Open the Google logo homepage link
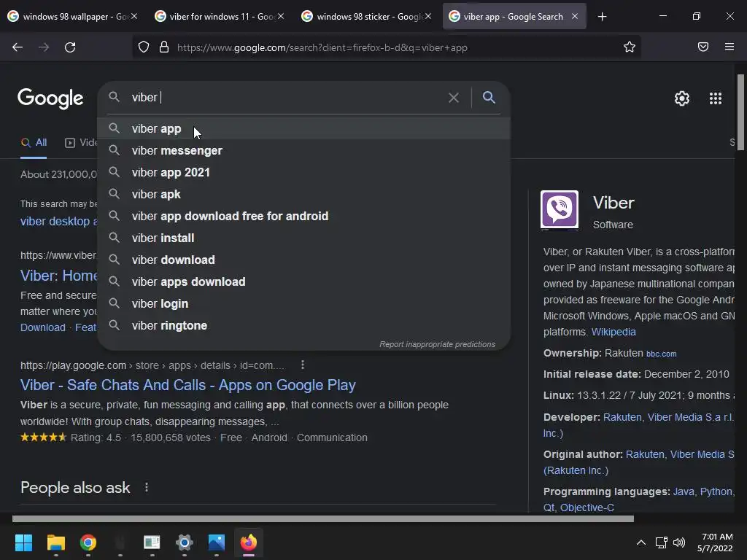747x560 pixels. point(50,98)
